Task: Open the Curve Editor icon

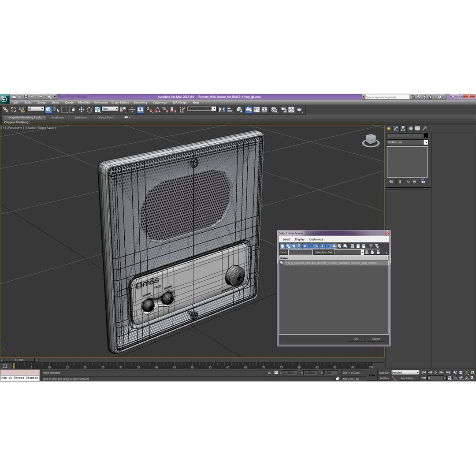Action: (257, 110)
